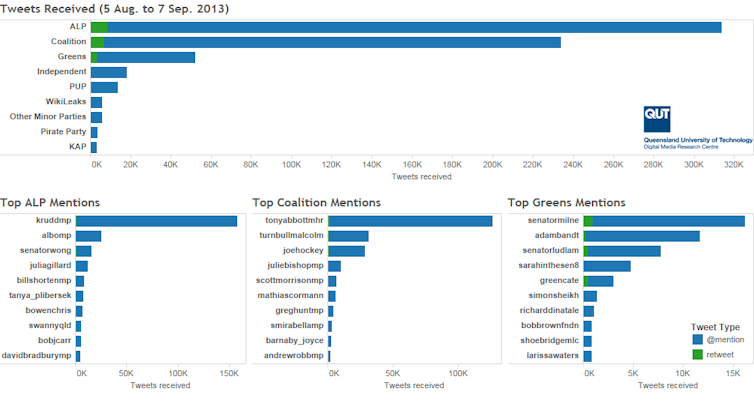Click the QUT logo icon
This screenshot has width=754, height=401.
[x=657, y=119]
